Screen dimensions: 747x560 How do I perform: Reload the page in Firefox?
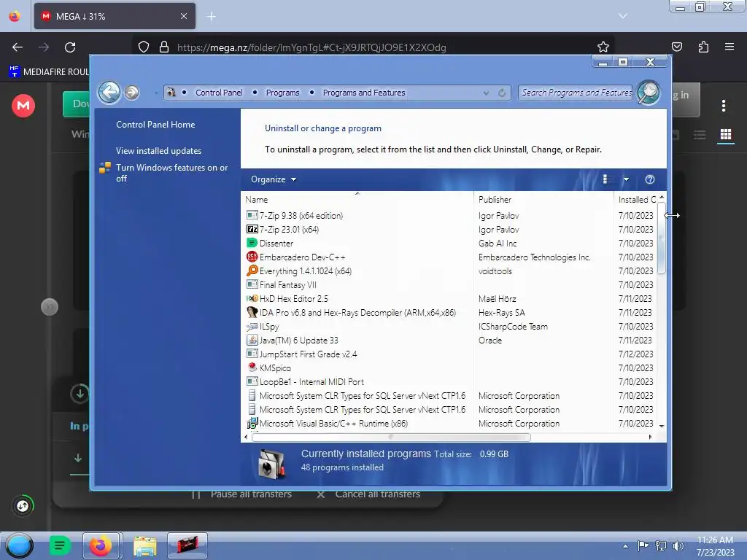point(70,47)
